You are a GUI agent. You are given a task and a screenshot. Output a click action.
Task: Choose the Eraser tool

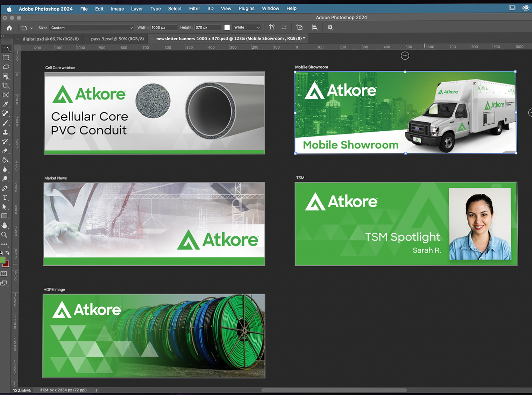(x=6, y=151)
